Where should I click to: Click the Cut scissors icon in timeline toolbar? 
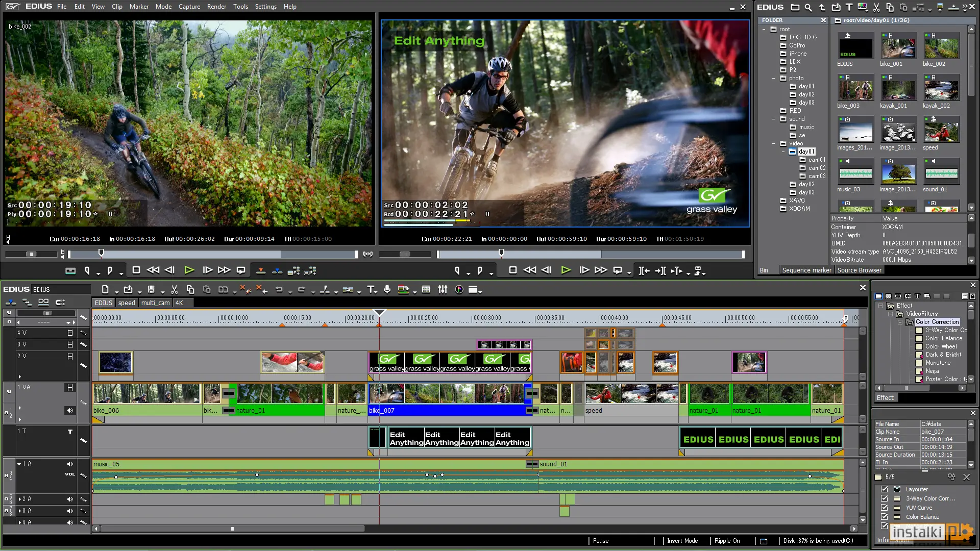pos(174,290)
